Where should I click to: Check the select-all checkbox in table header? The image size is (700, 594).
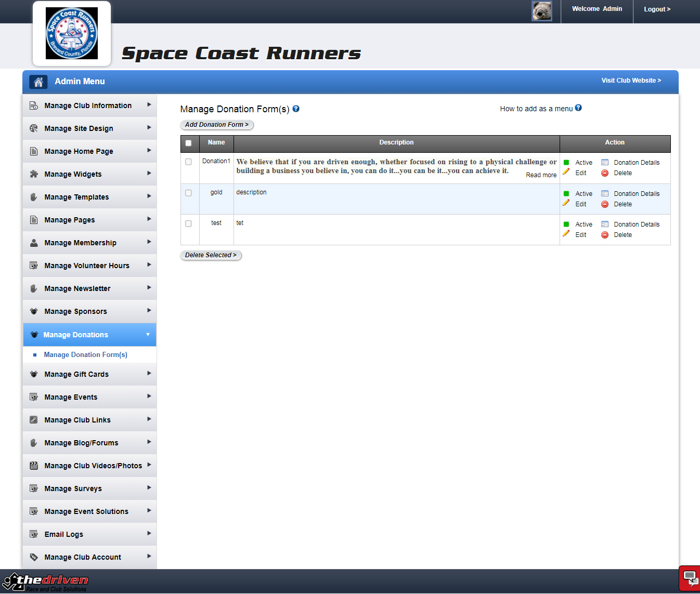tap(188, 143)
